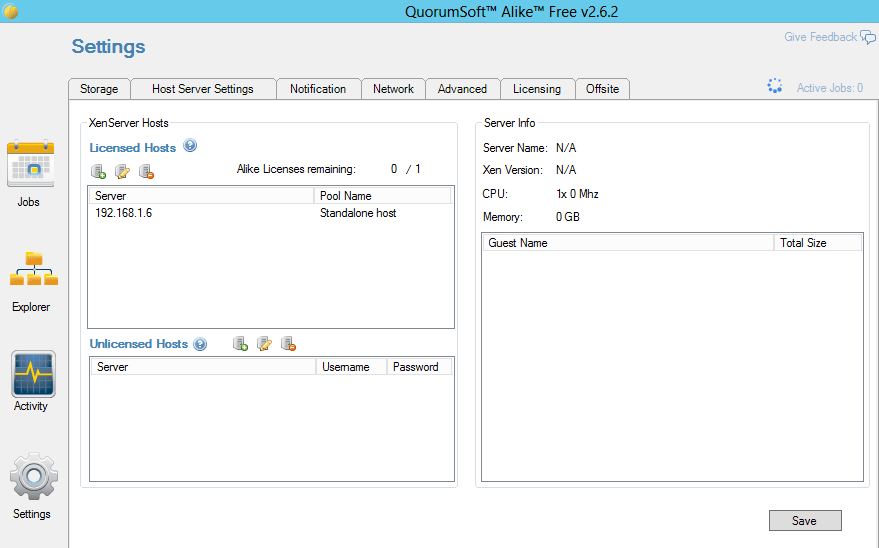The height and width of the screenshot is (548, 879).
Task: Open the Jobs calendar icon
Action: pos(30,163)
